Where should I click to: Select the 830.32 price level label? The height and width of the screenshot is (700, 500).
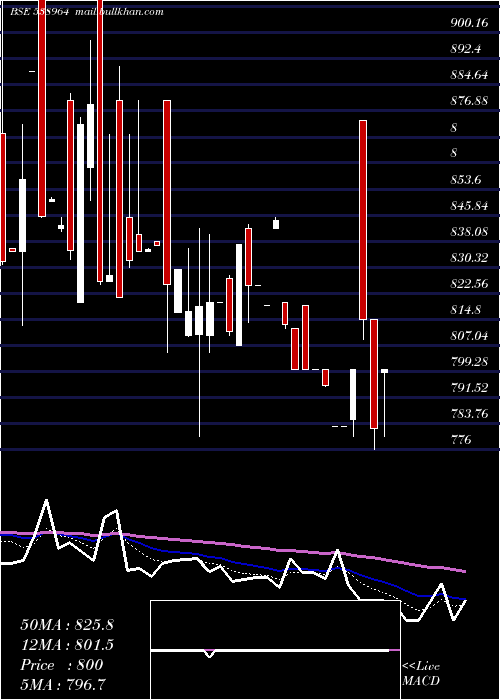469,258
